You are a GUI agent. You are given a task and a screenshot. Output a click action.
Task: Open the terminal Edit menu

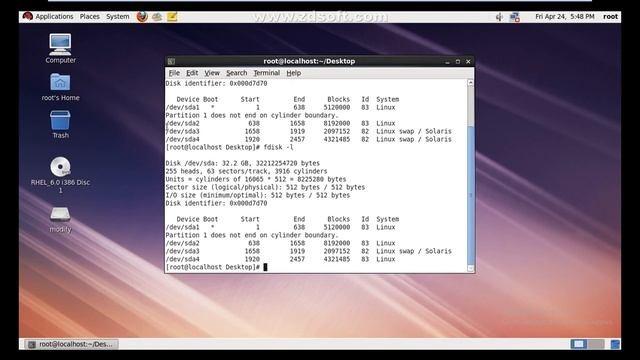pyautogui.click(x=192, y=73)
